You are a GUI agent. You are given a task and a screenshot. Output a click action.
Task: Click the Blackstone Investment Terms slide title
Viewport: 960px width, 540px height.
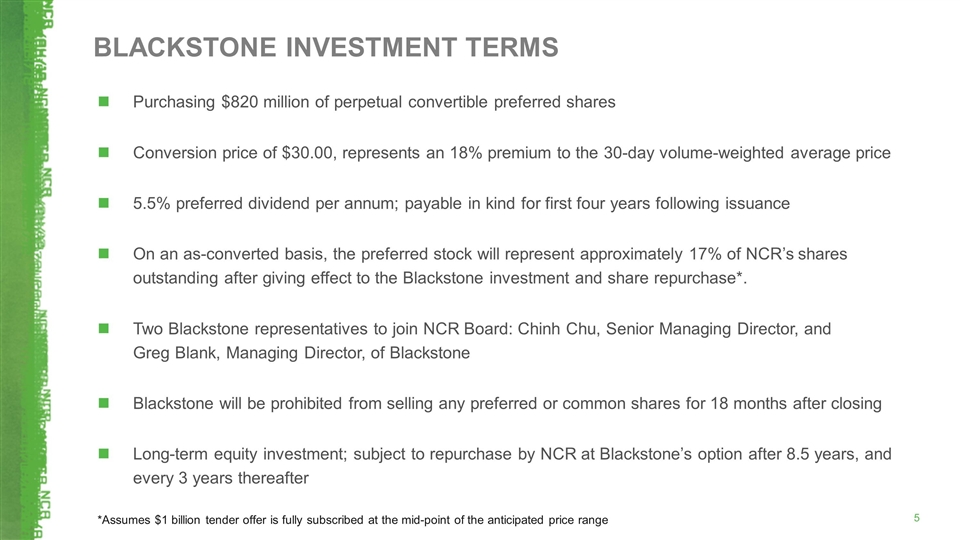point(325,47)
